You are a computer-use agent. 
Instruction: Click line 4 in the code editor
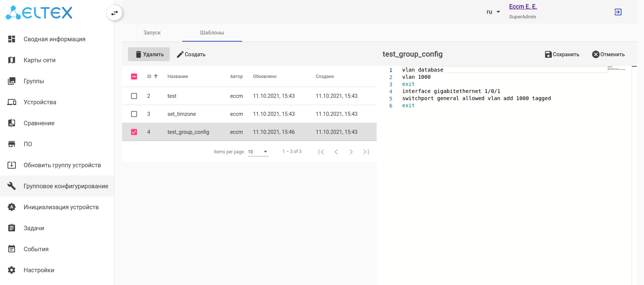pyautogui.click(x=451, y=91)
